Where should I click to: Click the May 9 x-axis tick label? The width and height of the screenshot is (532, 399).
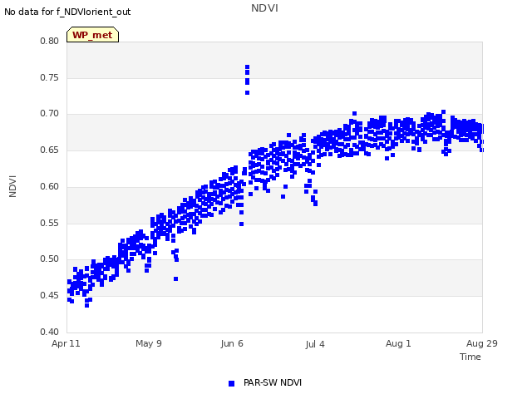point(149,343)
